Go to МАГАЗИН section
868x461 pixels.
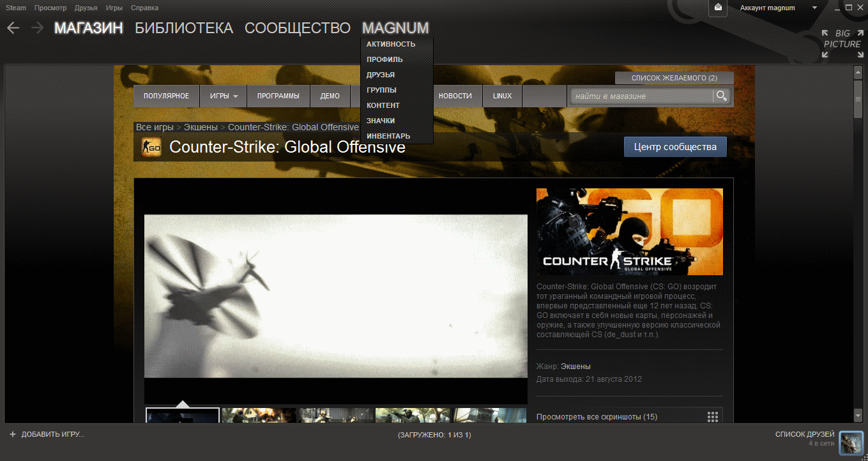coord(89,28)
